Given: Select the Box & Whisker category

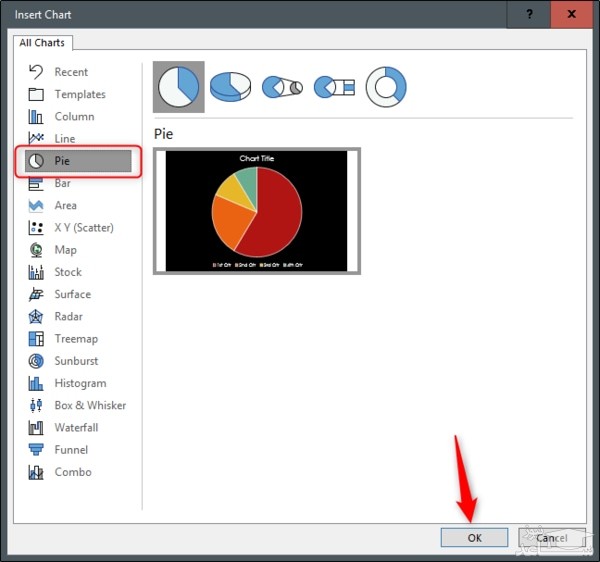Looking at the screenshot, I should 90,406.
